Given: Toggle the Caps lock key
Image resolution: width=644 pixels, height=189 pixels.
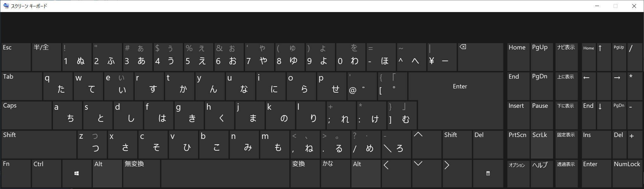Looking at the screenshot, I should [x=27, y=115].
